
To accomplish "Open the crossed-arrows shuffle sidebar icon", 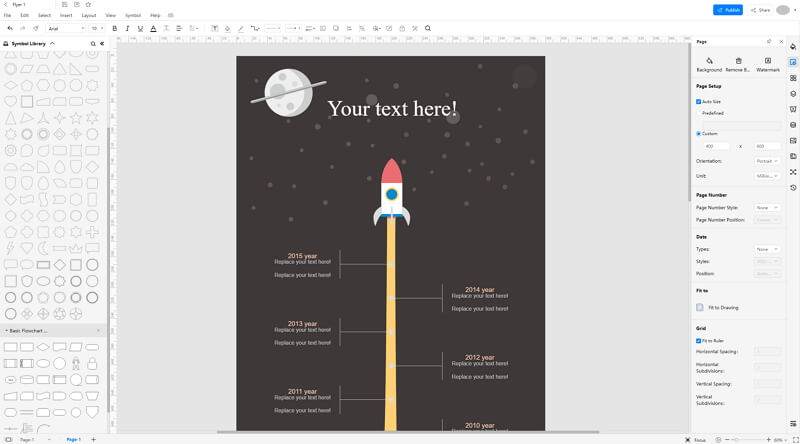I will tap(793, 172).
